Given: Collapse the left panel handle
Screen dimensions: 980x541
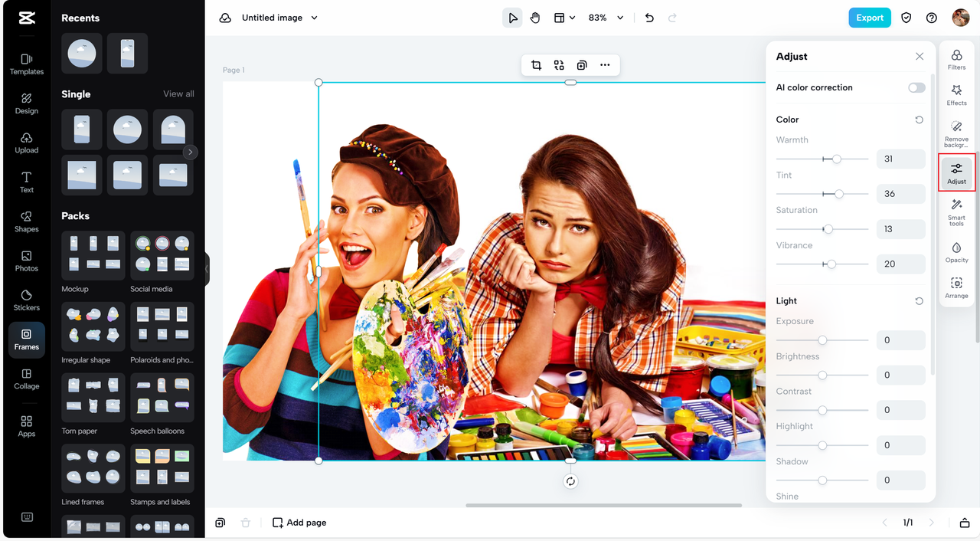Looking at the screenshot, I should (207, 270).
